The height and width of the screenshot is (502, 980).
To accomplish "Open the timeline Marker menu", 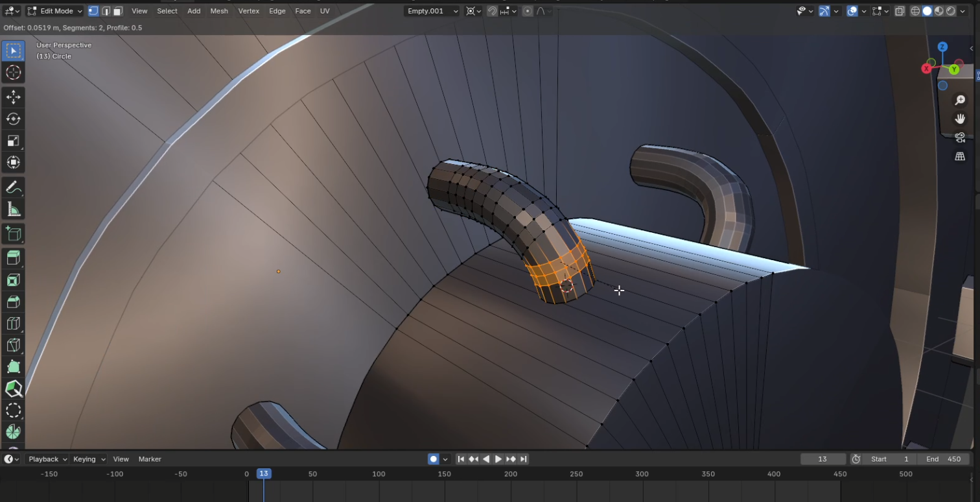I will click(x=150, y=459).
